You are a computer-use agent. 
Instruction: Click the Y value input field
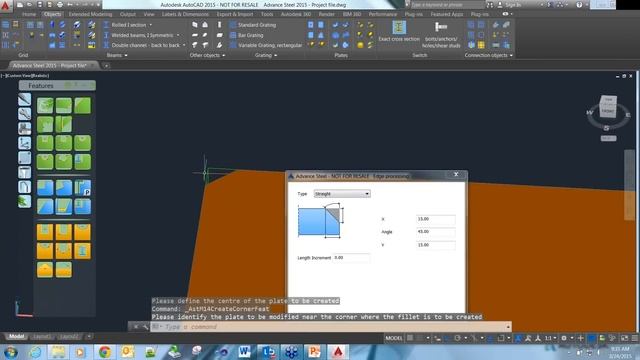[x=436, y=245]
